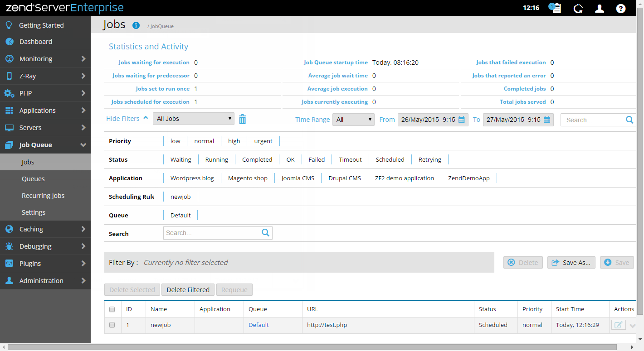644x351 pixels.
Task: Open the All Jobs filter dropdown
Action: pyautogui.click(x=194, y=119)
